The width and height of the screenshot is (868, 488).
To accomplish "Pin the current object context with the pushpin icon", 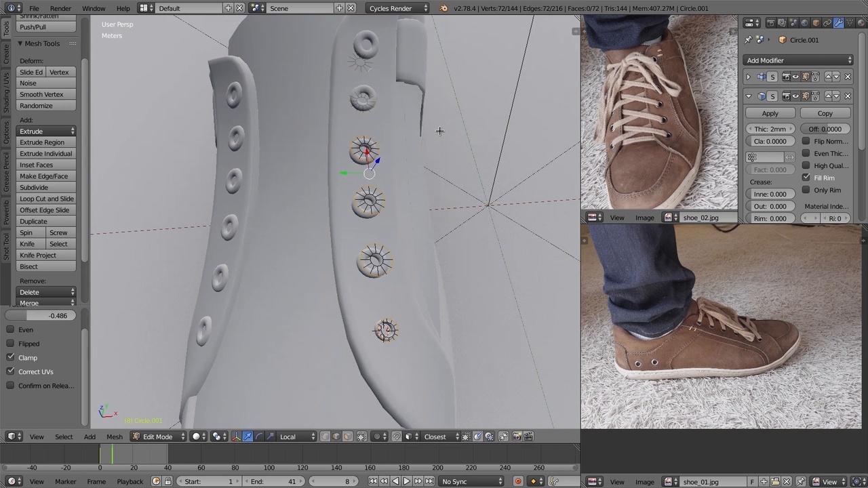I will pyautogui.click(x=749, y=40).
